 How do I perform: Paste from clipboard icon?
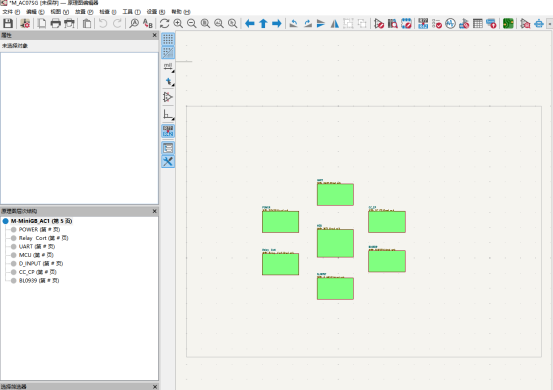point(87,24)
